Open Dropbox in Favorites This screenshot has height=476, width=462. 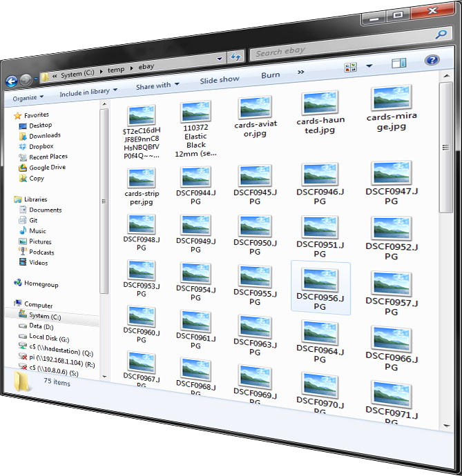pyautogui.click(x=40, y=146)
